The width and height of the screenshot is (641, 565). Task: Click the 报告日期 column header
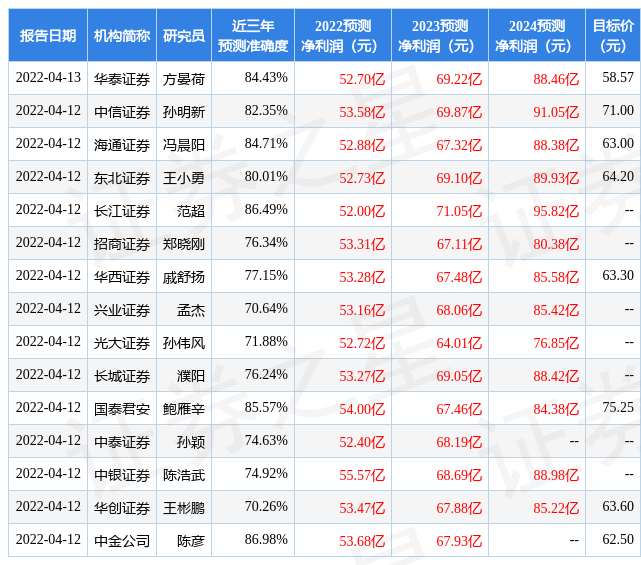coord(48,36)
